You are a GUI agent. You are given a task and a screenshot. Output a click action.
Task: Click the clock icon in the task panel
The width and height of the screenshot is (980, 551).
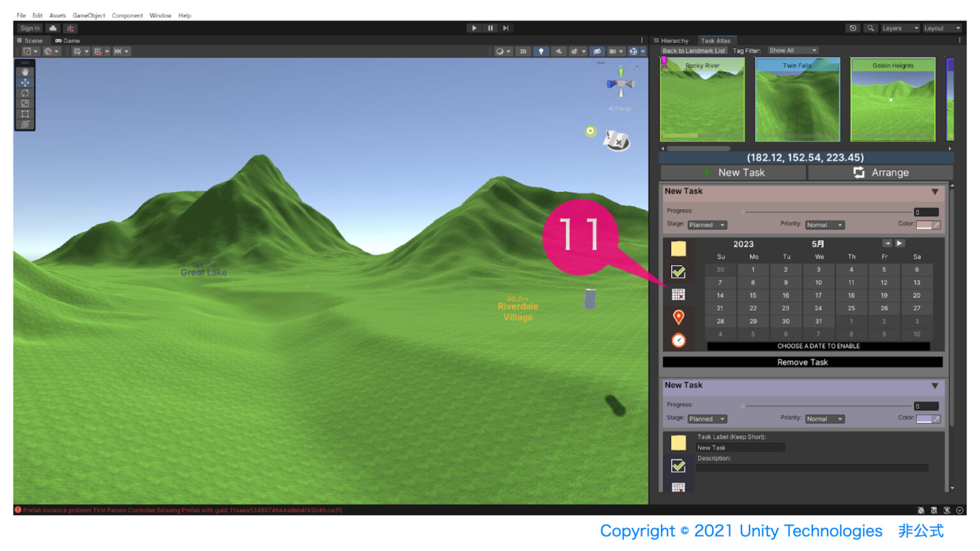678,341
